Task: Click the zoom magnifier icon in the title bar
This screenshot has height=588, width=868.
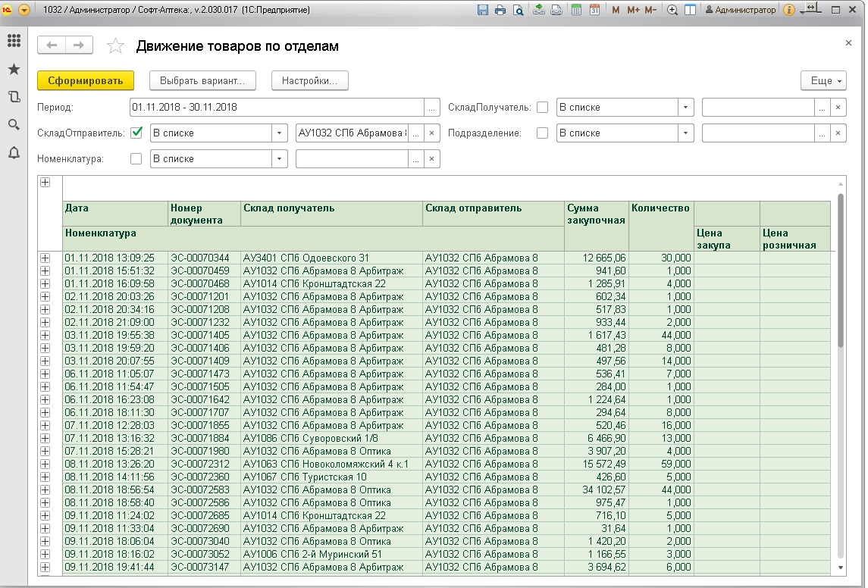Action: (x=672, y=10)
